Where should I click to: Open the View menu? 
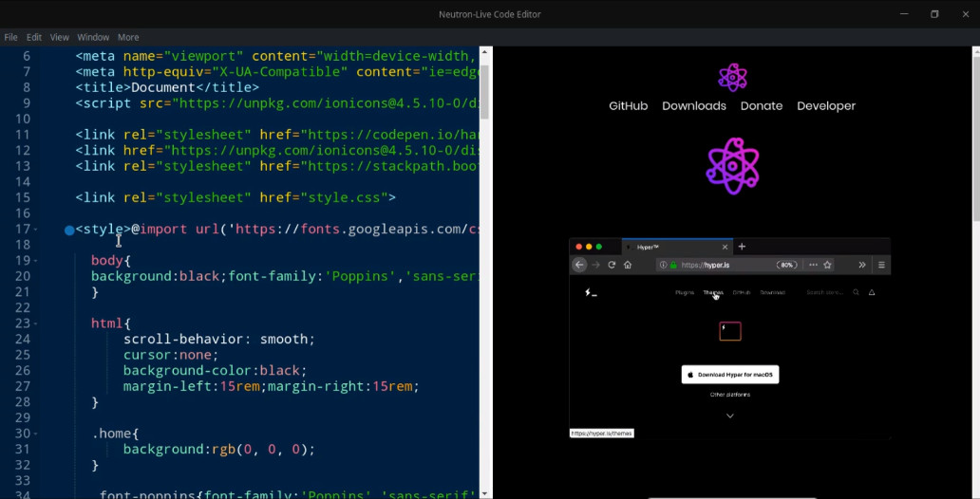pyautogui.click(x=60, y=37)
